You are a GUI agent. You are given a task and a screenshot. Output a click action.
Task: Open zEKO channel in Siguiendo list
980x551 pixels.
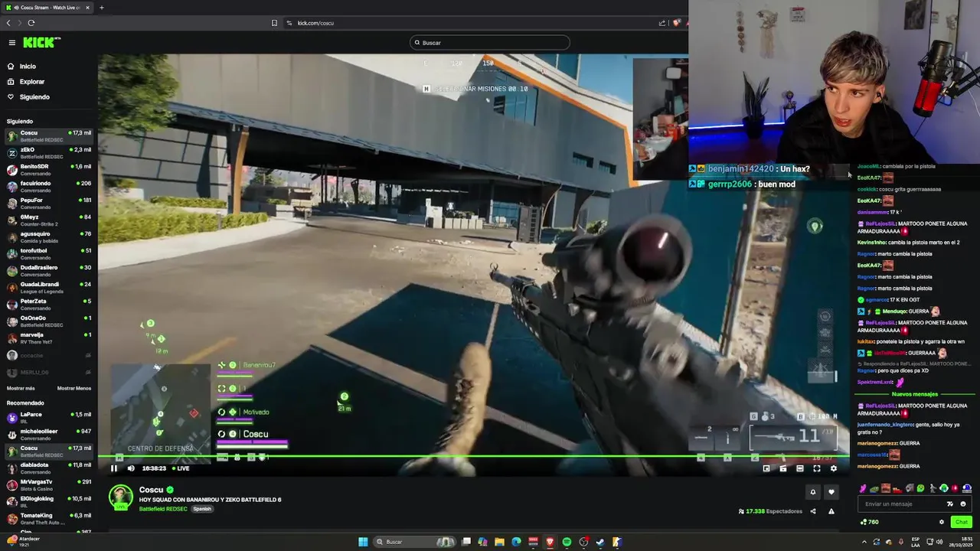tap(49, 153)
